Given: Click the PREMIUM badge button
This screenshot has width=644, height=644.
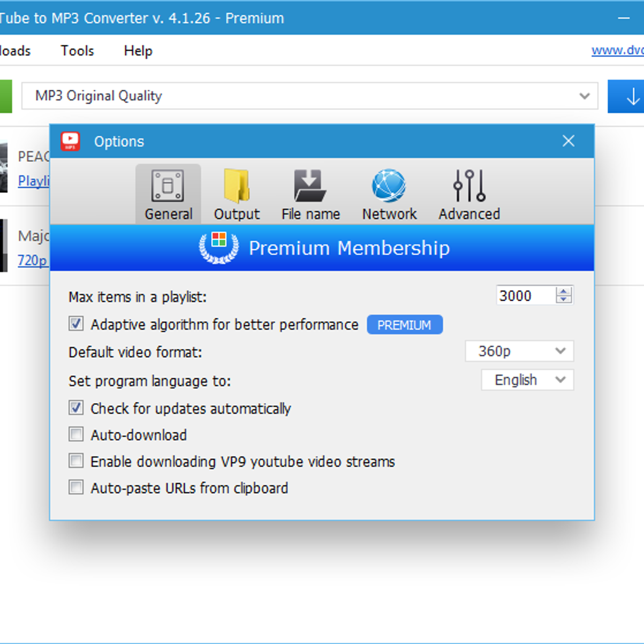Looking at the screenshot, I should [x=405, y=324].
